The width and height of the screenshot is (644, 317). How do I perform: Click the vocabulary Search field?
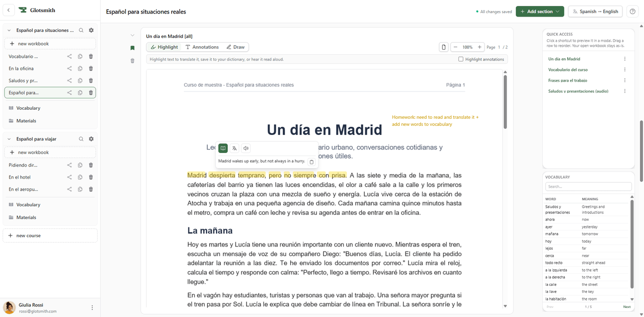pyautogui.click(x=589, y=187)
